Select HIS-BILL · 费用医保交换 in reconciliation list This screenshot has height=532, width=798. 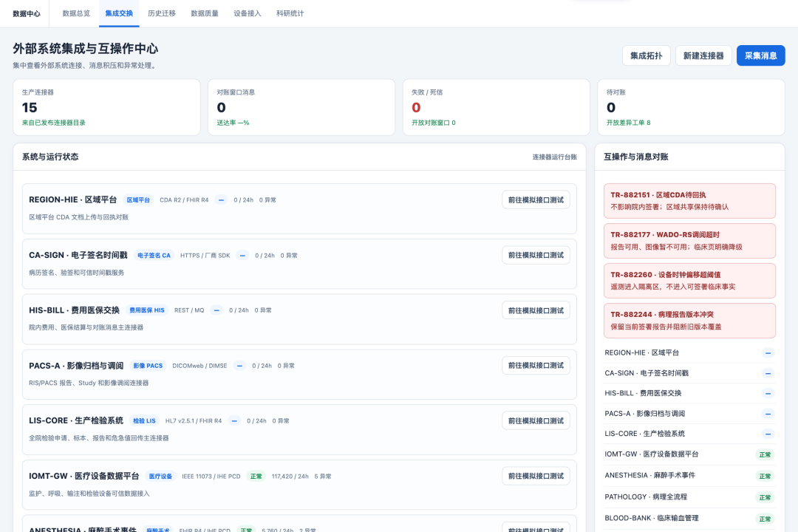click(x=689, y=393)
